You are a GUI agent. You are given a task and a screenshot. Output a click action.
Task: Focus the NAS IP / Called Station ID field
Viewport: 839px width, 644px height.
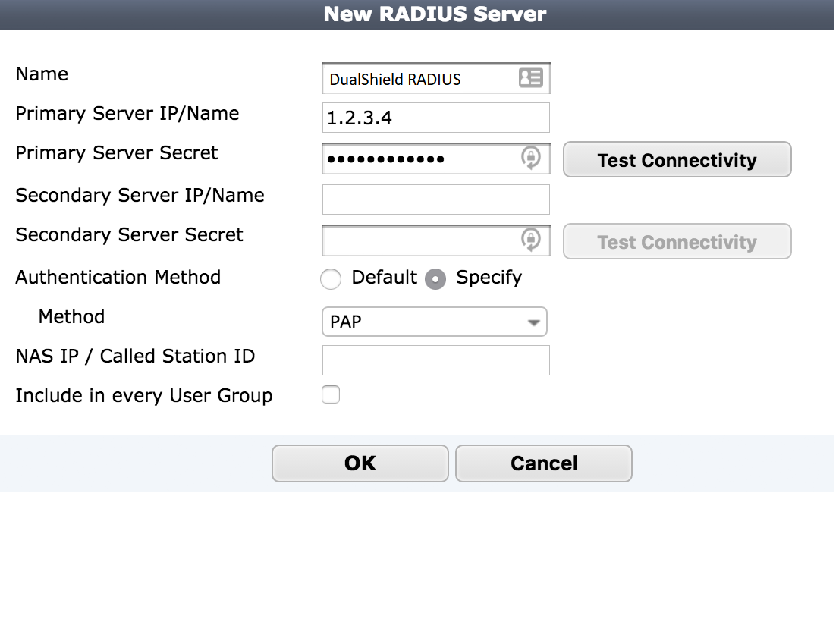tap(435, 360)
